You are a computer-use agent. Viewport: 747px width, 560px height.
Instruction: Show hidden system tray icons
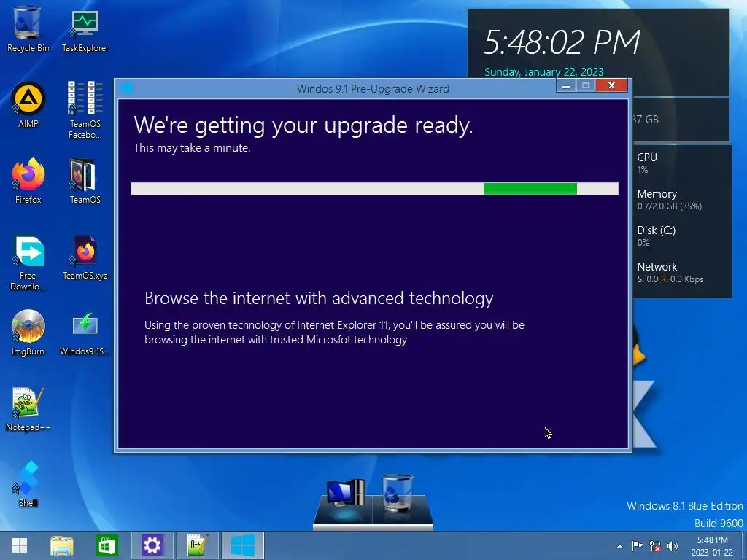pyautogui.click(x=620, y=546)
